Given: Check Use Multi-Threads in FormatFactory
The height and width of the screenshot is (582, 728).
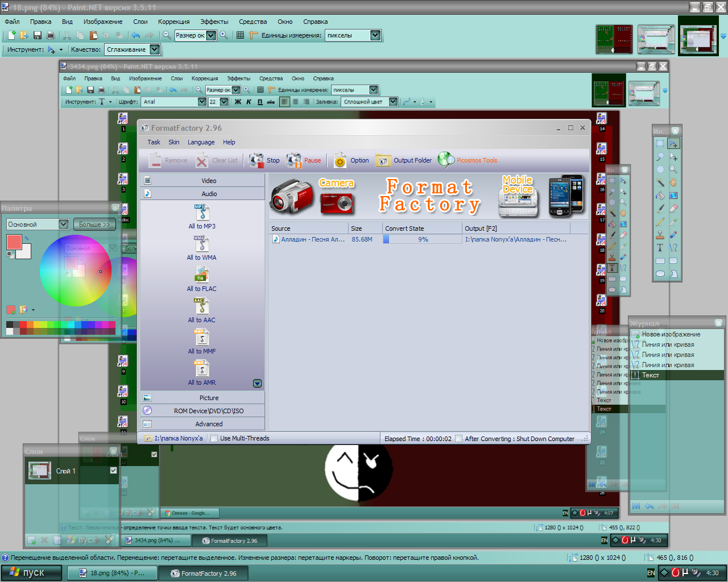Looking at the screenshot, I should (214, 439).
